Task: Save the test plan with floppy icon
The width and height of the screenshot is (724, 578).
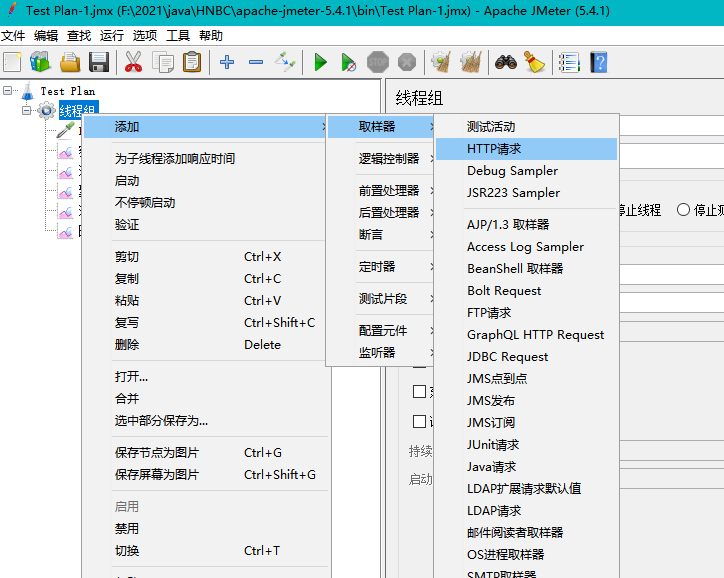Action: pos(99,62)
